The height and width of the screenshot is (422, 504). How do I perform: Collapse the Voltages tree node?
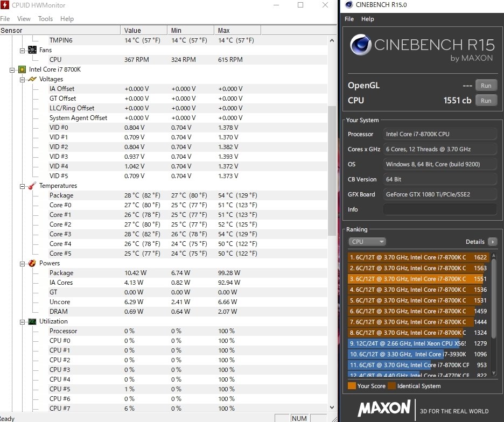(x=22, y=79)
